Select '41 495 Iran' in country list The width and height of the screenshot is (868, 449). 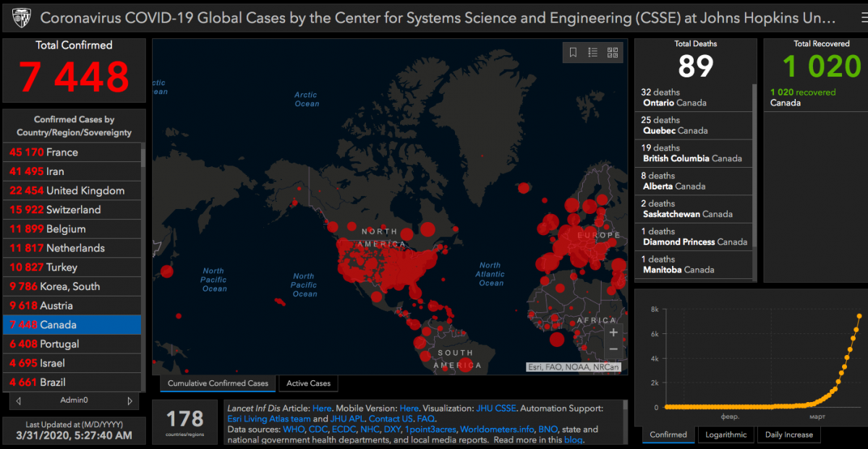(72, 171)
